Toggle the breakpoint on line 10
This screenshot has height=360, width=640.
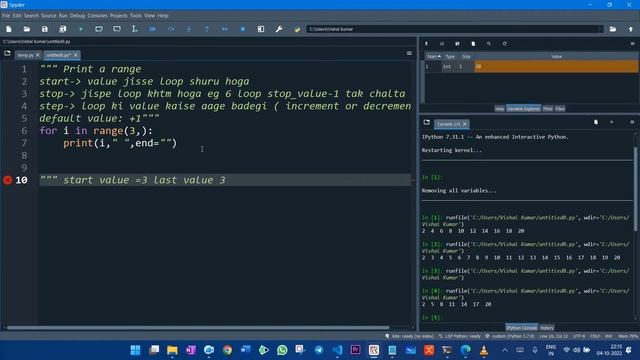[7, 180]
